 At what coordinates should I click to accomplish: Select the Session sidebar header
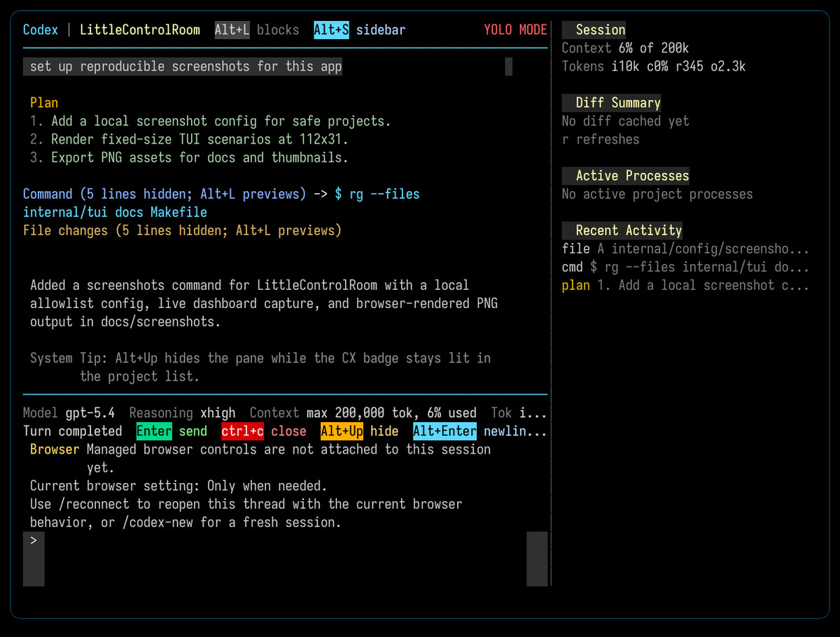click(x=594, y=30)
